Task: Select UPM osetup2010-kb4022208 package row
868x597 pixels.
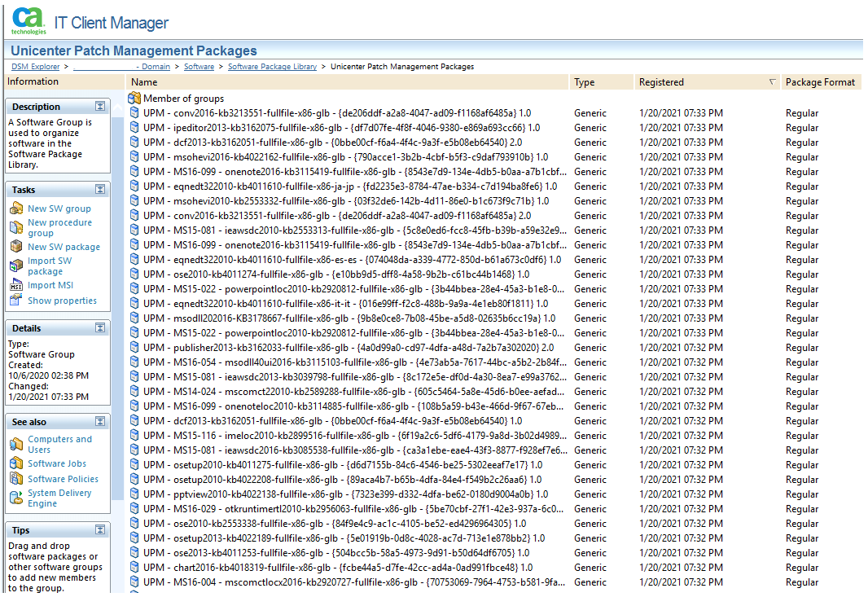Action: click(x=494, y=480)
